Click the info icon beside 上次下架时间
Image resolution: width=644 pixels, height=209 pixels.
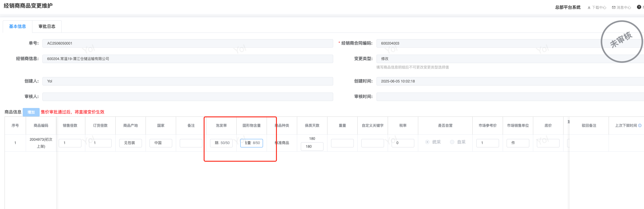coord(640,126)
